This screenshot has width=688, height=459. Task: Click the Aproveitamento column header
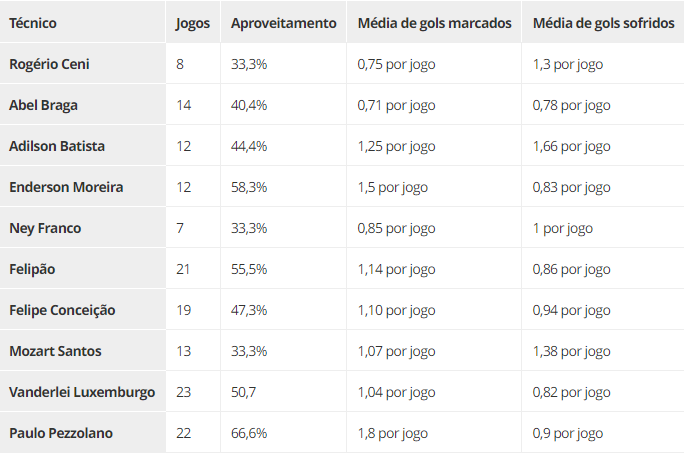pyautogui.click(x=283, y=22)
